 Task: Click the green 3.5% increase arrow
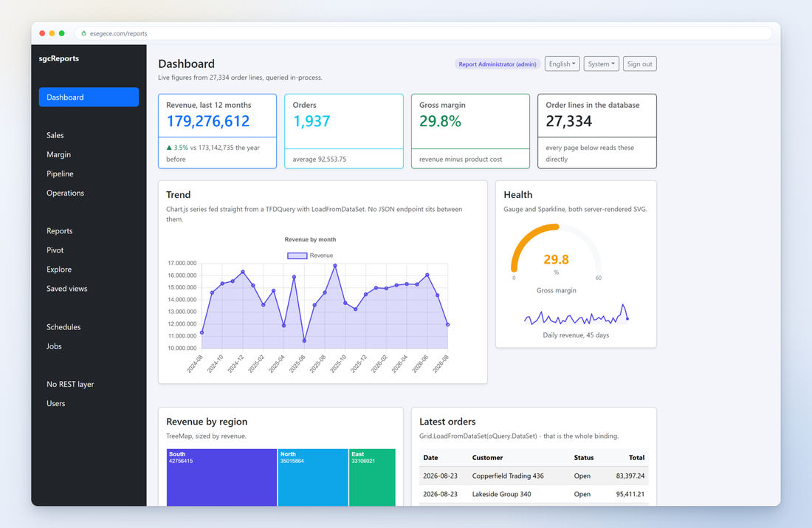point(169,148)
